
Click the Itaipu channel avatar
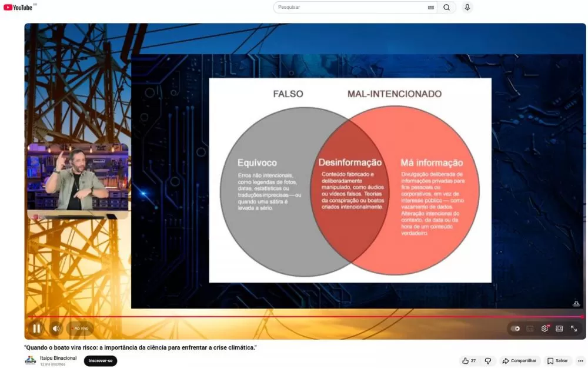30,361
